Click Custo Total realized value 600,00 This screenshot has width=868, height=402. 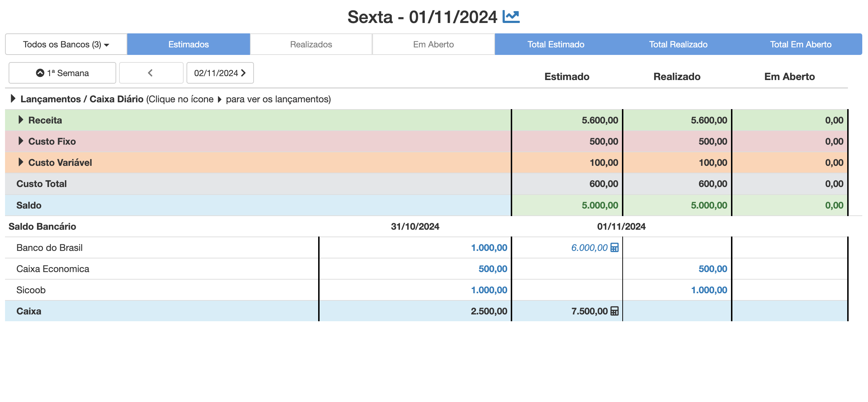point(713,184)
